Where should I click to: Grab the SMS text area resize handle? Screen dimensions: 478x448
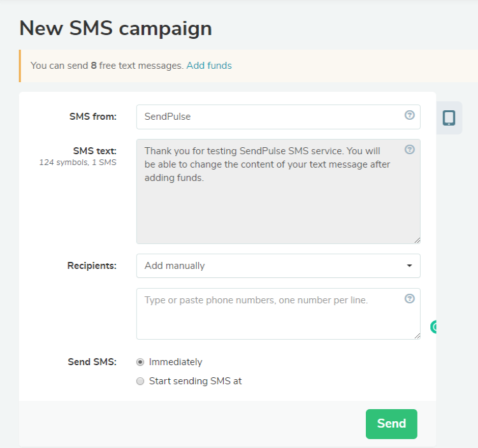coord(417,240)
